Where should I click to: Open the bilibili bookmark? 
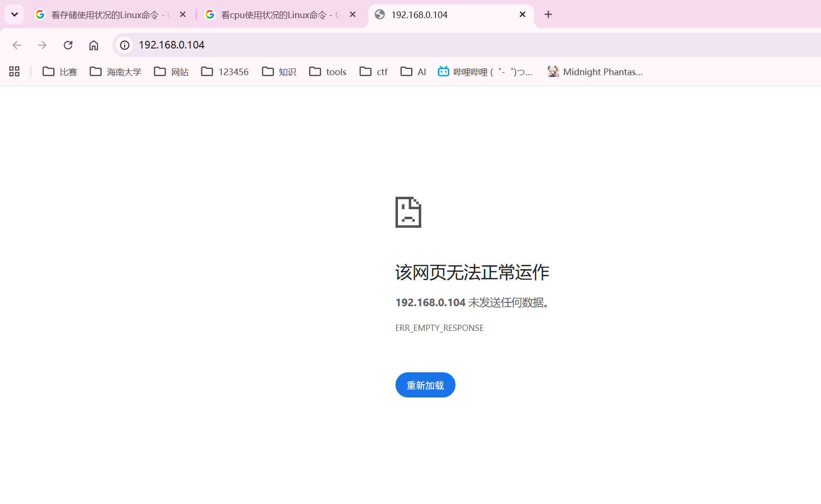tap(485, 72)
